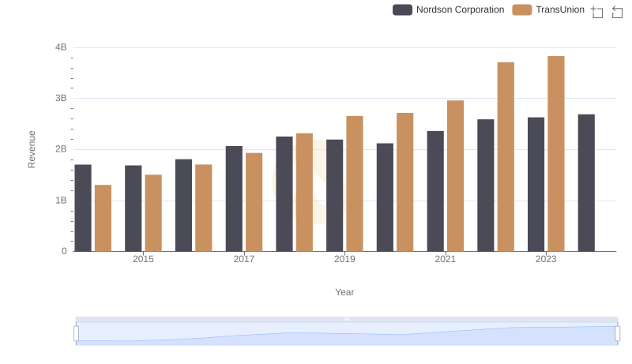
Task: Select TransUnion bar above 2015 label
Action: pos(153,213)
